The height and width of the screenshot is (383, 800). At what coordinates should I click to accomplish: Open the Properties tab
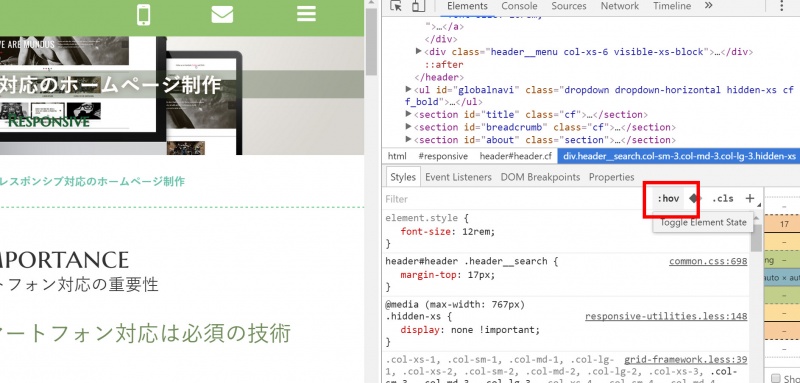(611, 177)
